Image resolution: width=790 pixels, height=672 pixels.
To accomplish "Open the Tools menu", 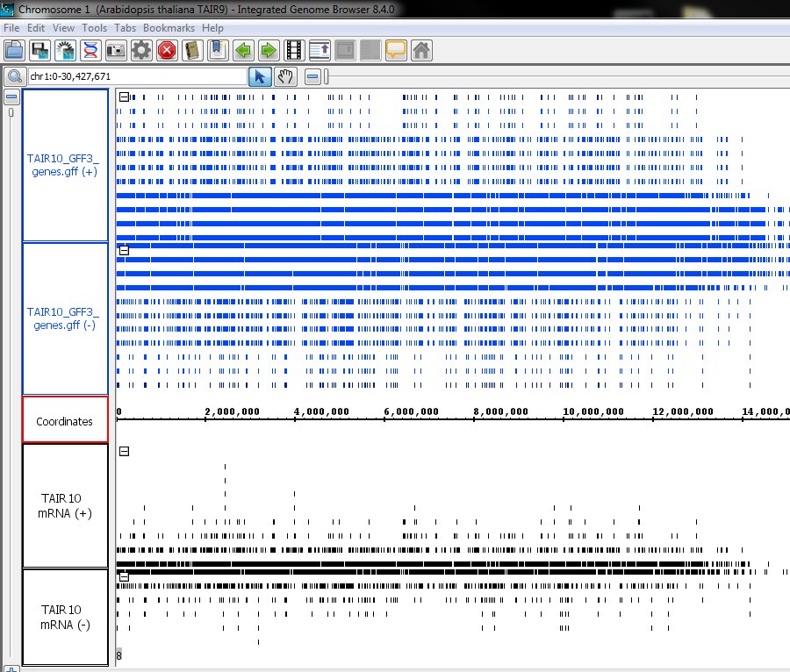I will pyautogui.click(x=94, y=28).
